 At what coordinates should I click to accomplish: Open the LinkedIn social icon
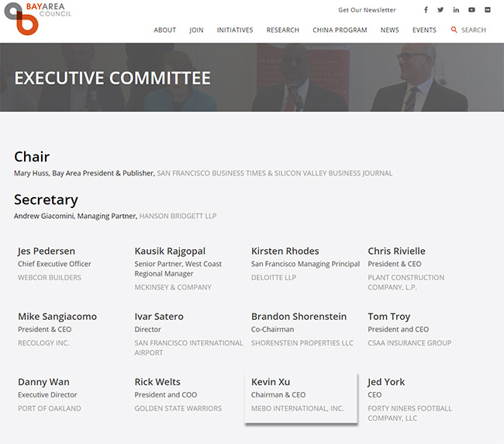tap(456, 10)
